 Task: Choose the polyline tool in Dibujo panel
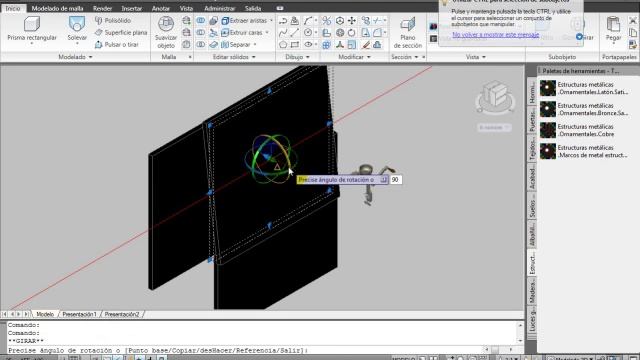coord(283,20)
